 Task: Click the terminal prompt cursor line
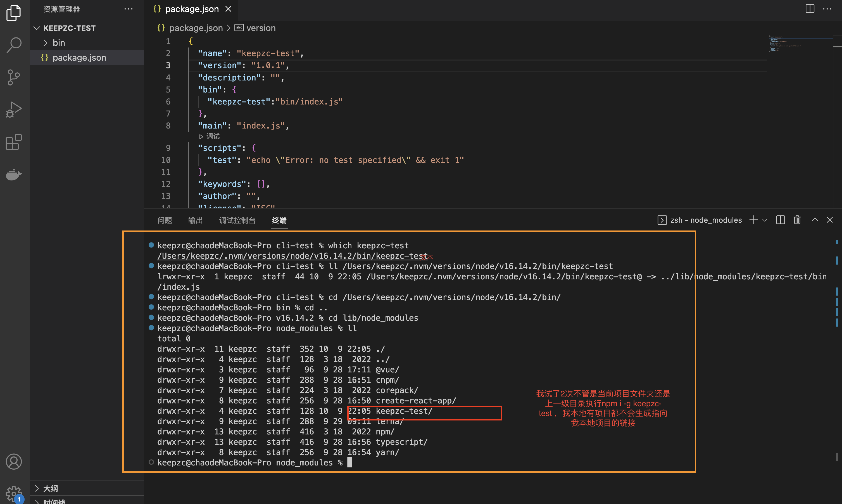tap(254, 463)
